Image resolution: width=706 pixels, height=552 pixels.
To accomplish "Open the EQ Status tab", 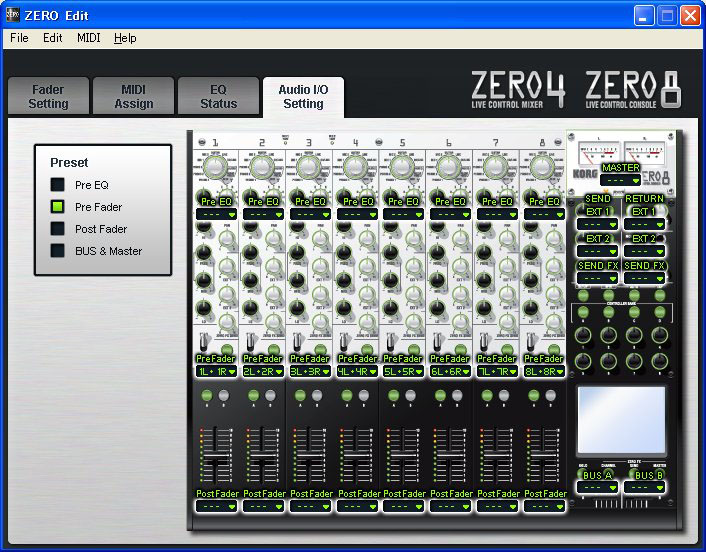I will pyautogui.click(x=218, y=96).
